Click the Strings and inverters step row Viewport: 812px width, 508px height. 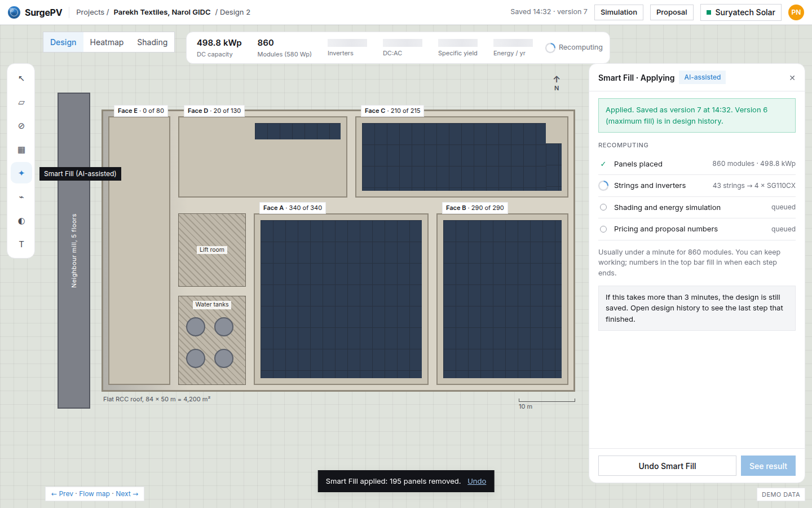[697, 185]
